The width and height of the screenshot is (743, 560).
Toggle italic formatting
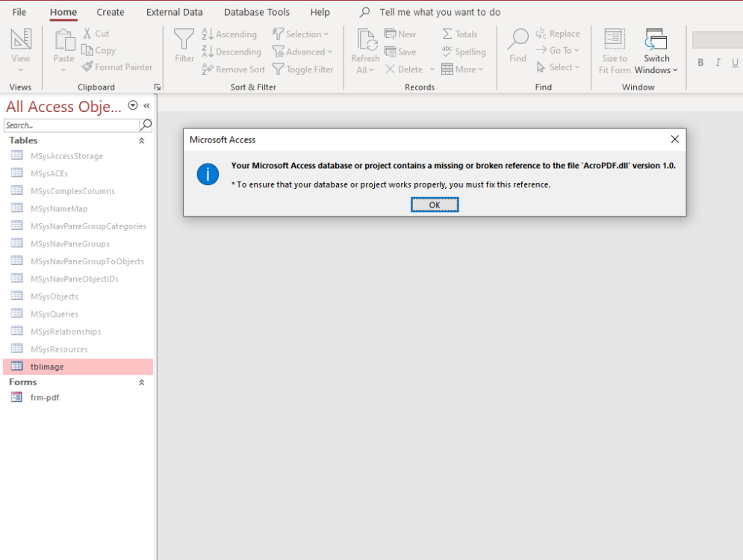pyautogui.click(x=718, y=63)
